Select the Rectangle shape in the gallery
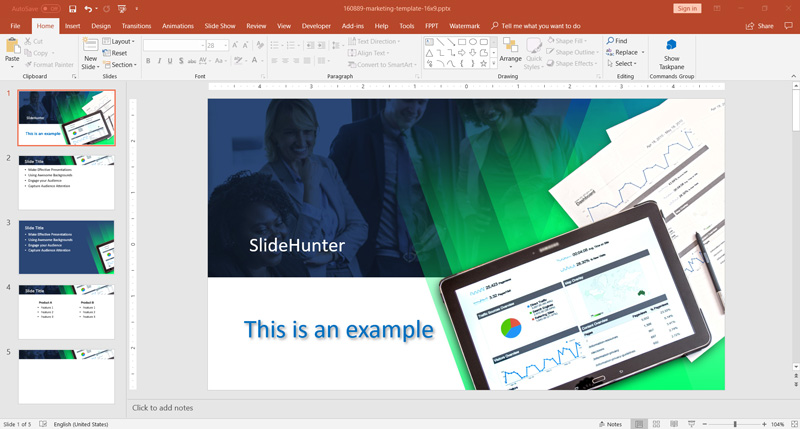 click(x=462, y=42)
